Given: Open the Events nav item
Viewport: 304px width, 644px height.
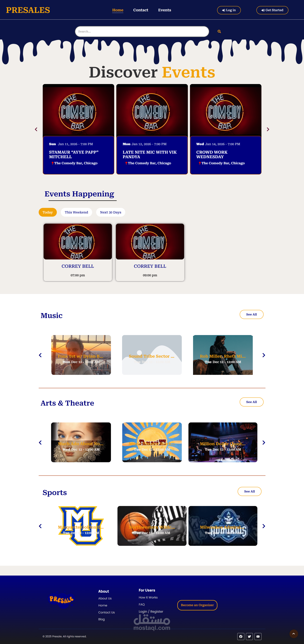Looking at the screenshot, I should tap(165, 10).
